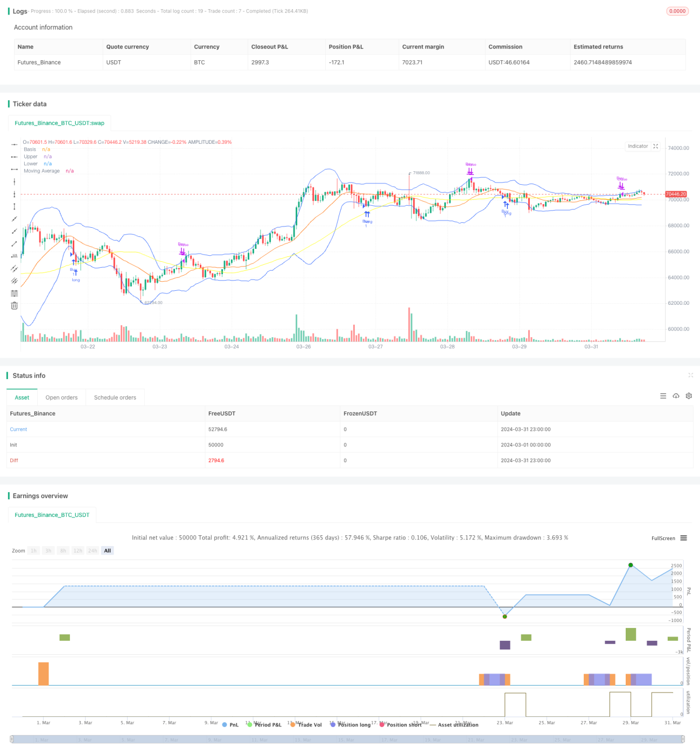Select the diagonal segment drawing tool
Viewport: 700px width, 755px height.
click(15, 243)
